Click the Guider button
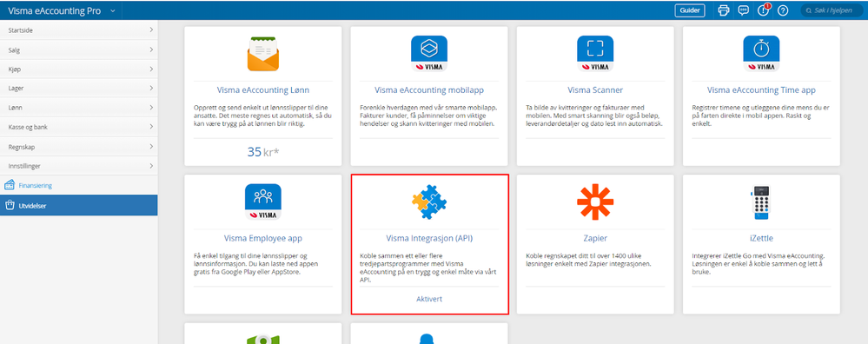The height and width of the screenshot is (344, 868). [x=690, y=10]
